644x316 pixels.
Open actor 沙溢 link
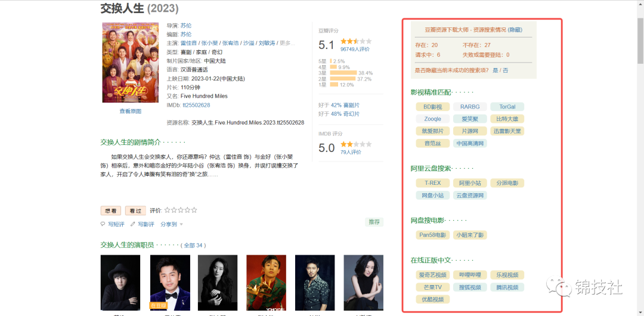click(249, 43)
